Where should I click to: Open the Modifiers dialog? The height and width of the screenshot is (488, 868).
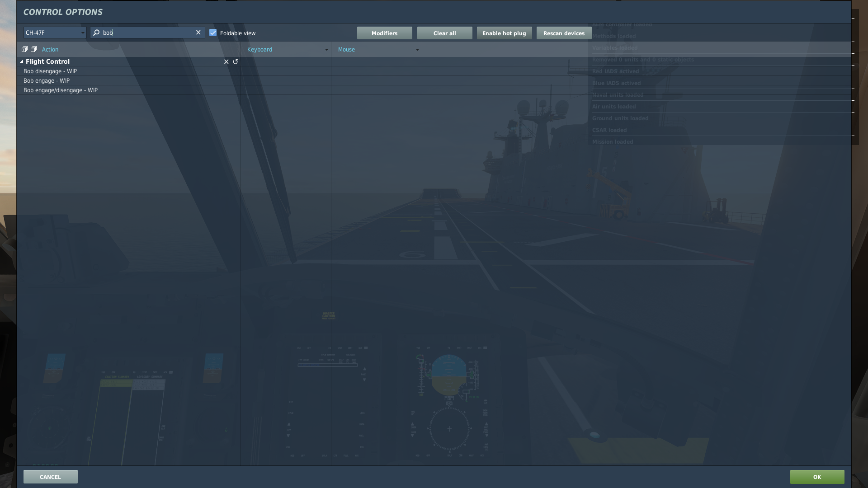pyautogui.click(x=384, y=33)
